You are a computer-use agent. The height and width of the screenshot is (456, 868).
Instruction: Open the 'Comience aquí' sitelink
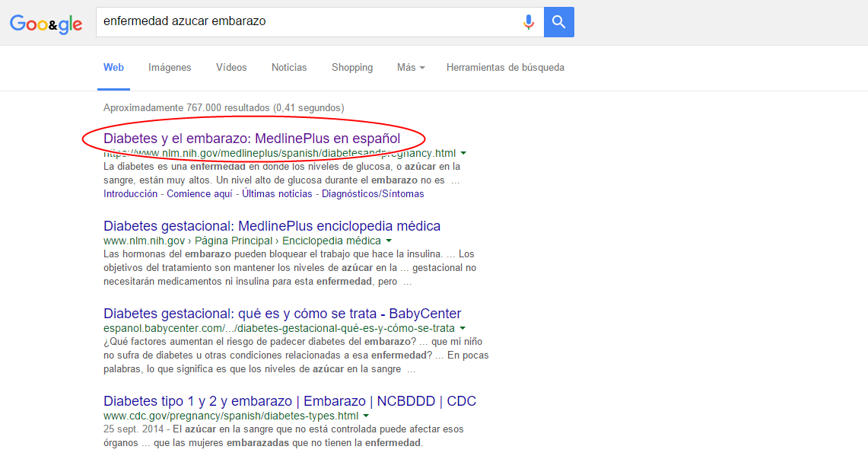click(x=200, y=194)
